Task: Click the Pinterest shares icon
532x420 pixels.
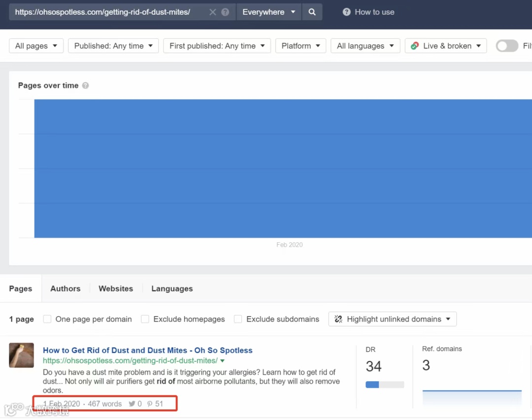Action: [x=150, y=404]
